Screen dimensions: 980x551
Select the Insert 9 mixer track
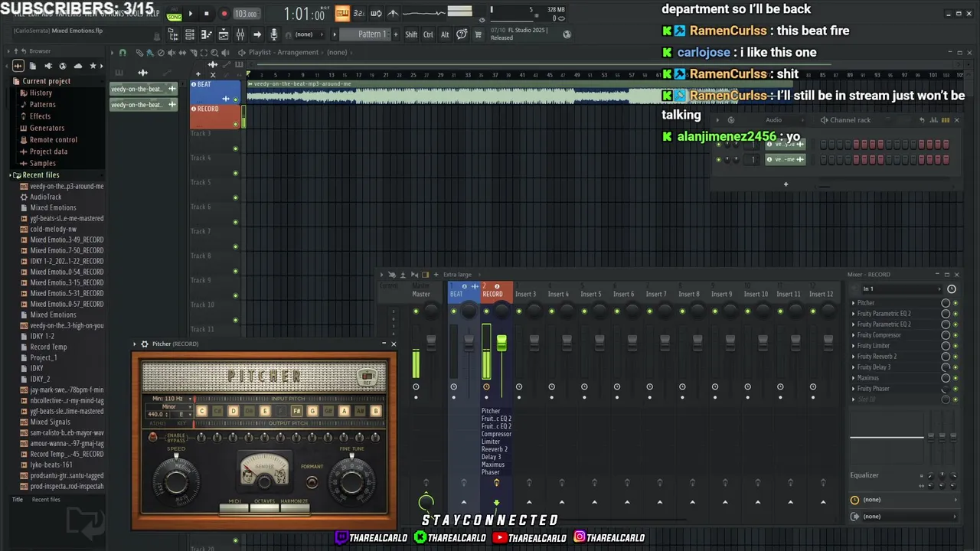pyautogui.click(x=721, y=294)
